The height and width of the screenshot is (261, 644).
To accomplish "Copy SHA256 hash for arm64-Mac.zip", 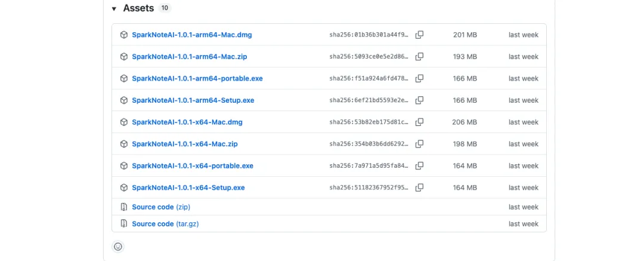I will [419, 57].
